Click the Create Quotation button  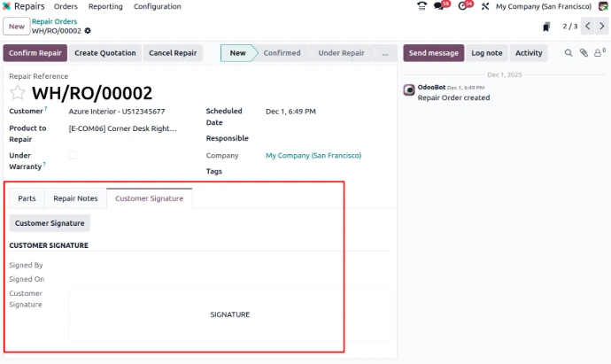click(x=105, y=53)
